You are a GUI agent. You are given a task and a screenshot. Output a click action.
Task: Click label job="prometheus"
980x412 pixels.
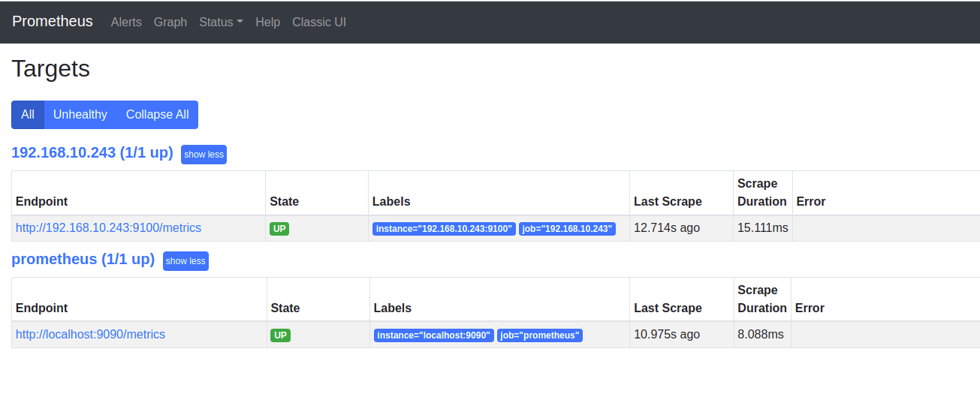tap(540, 335)
